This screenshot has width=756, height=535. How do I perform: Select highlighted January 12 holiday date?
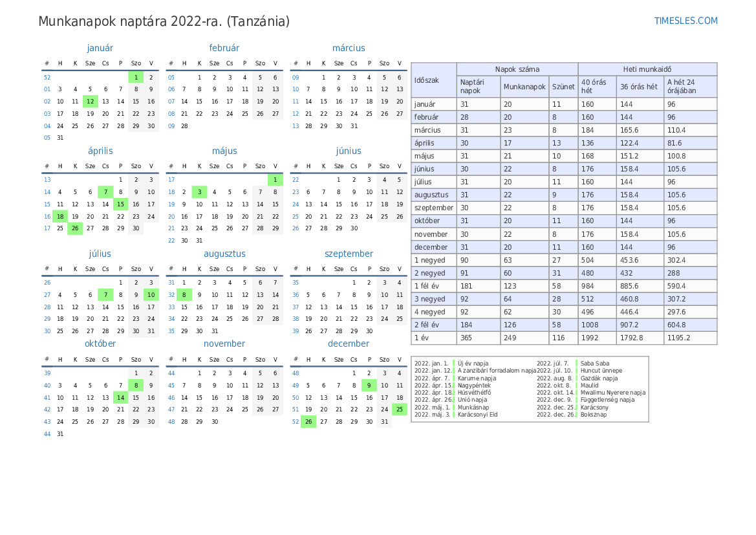pos(90,101)
